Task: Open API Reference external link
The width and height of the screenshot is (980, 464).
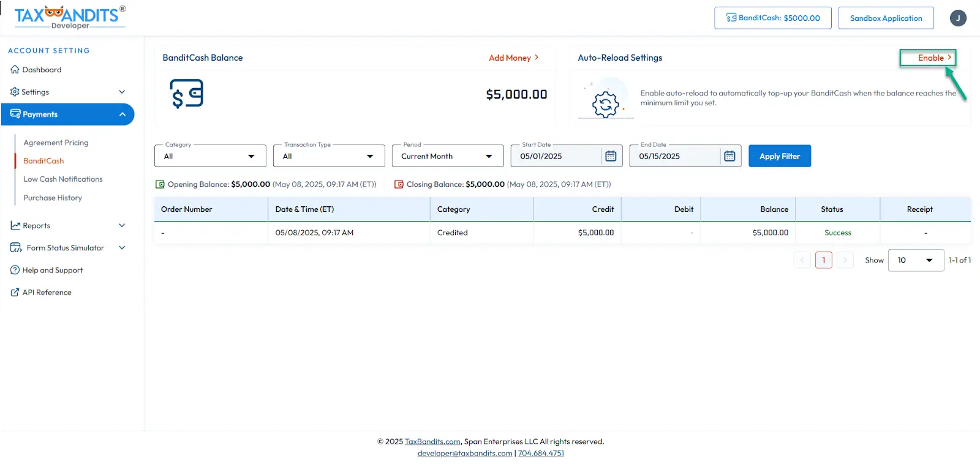Action: (x=47, y=293)
